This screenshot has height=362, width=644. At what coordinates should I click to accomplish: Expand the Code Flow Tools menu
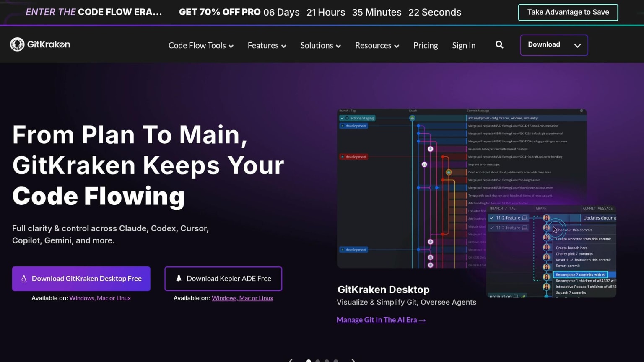(201, 45)
